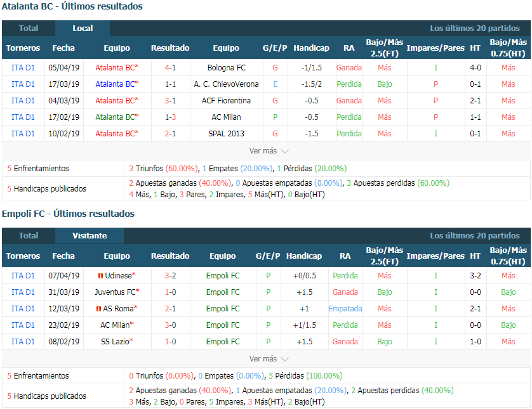Click the Ganada cell in Bologna FC row

click(x=349, y=68)
